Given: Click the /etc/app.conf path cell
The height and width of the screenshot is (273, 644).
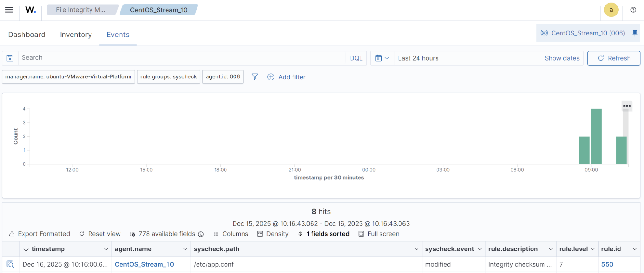Looking at the screenshot, I should (x=306, y=264).
